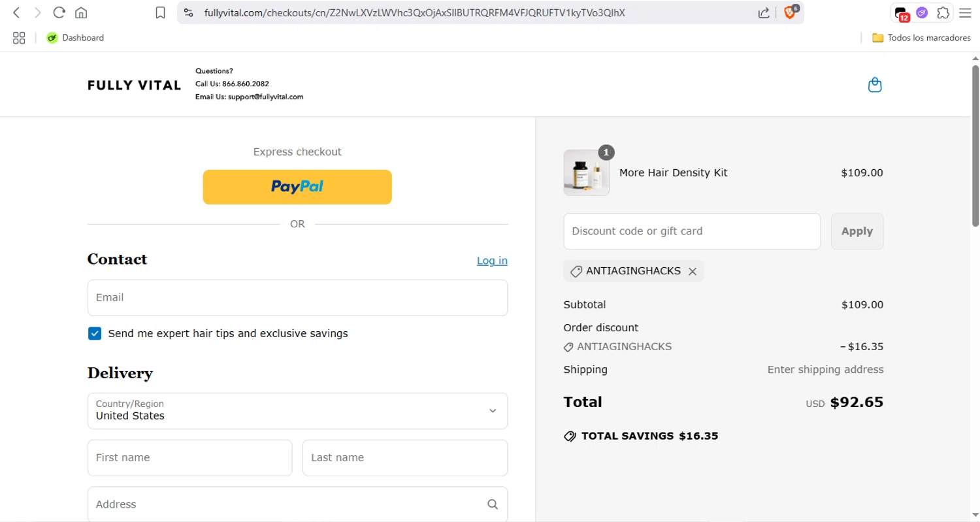The width and height of the screenshot is (980, 522).
Task: Click the total savings tag icon
Action: point(570,436)
